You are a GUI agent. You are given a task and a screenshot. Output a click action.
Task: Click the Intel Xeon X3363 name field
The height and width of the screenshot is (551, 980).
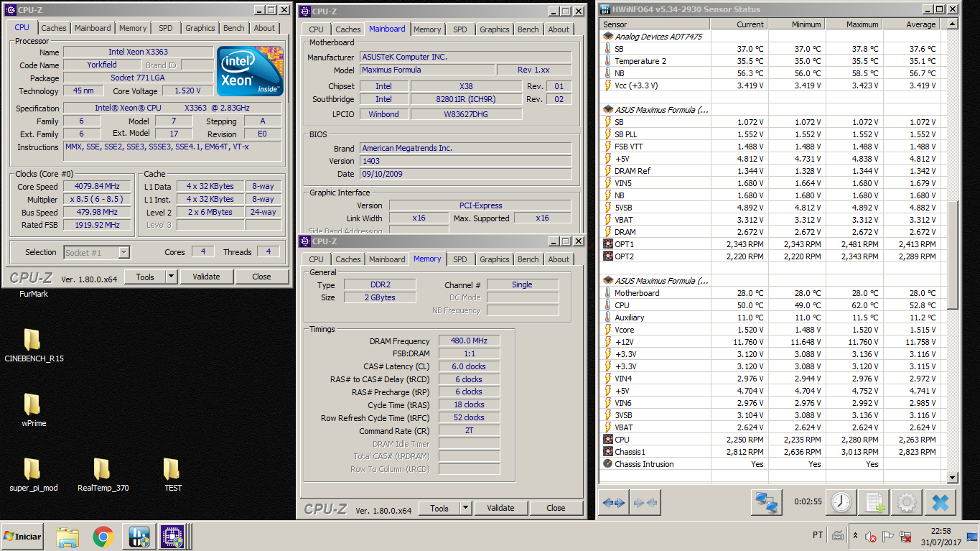click(x=138, y=52)
